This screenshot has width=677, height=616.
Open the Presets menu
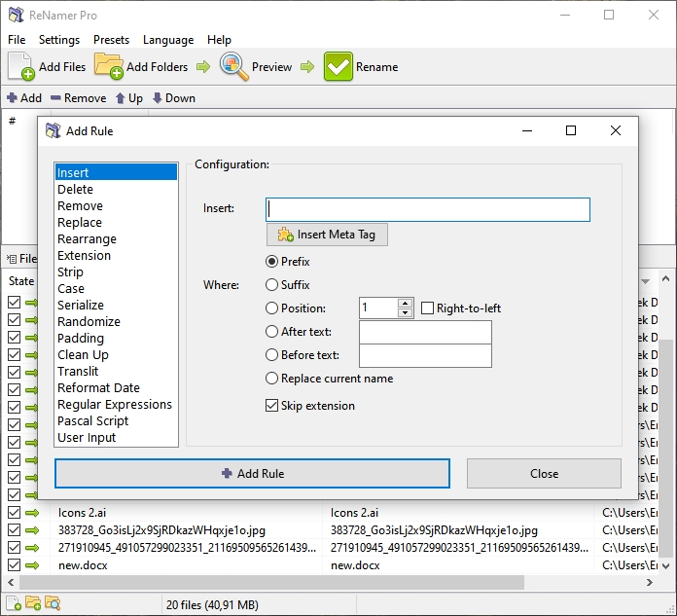click(x=112, y=40)
